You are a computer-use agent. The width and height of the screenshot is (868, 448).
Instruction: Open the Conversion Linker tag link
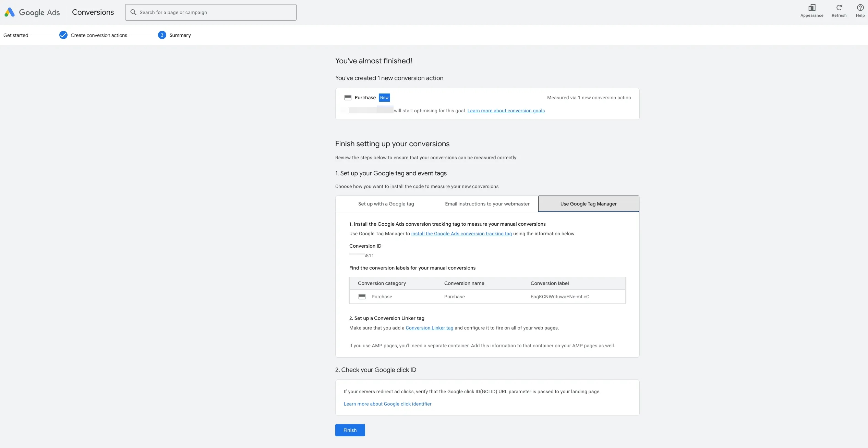[430, 328]
